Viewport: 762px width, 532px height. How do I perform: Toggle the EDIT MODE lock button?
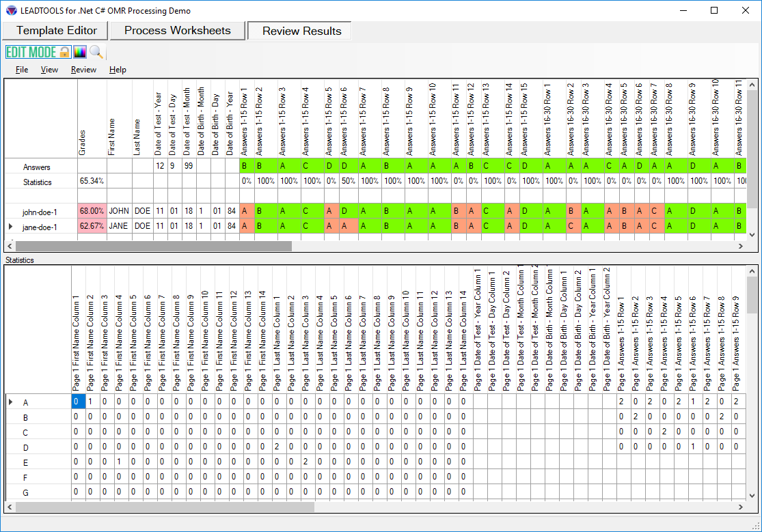coord(38,52)
